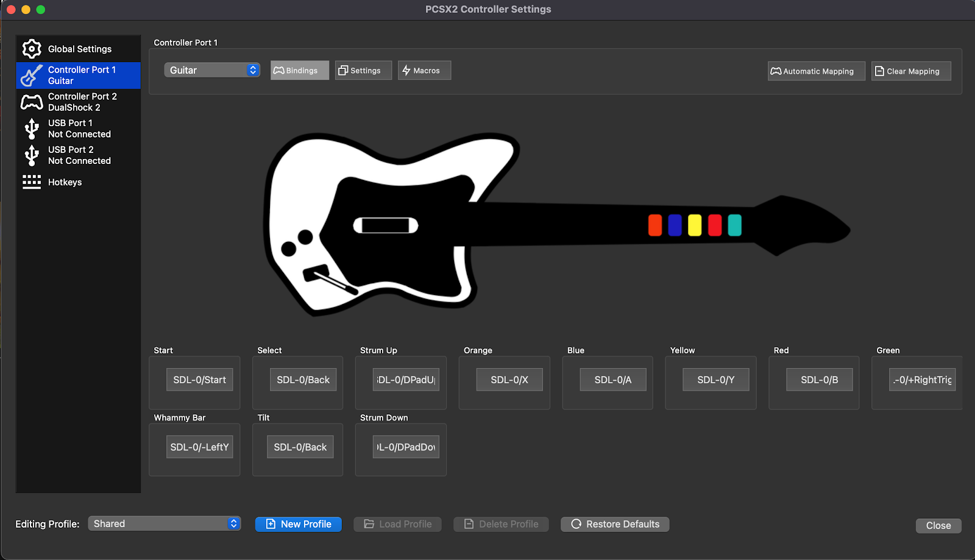The image size is (975, 560).
Task: Click the page icon in Delete Profile
Action: pyautogui.click(x=469, y=524)
